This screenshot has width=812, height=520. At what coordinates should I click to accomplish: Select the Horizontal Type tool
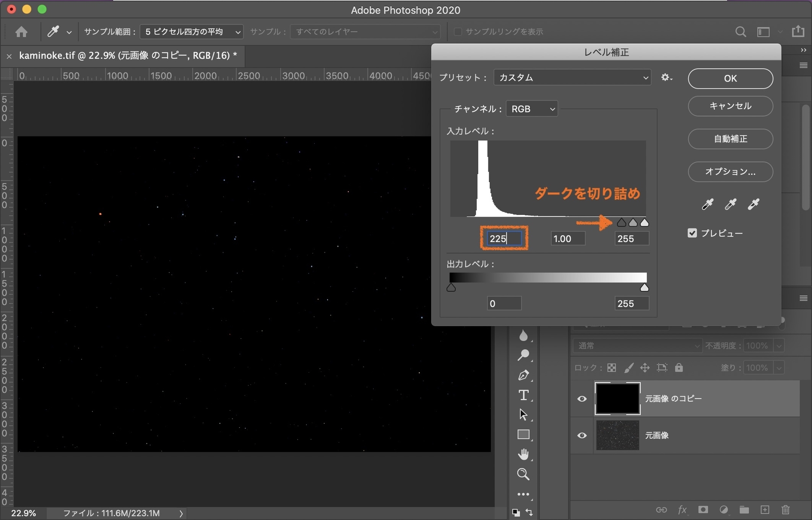pos(523,395)
